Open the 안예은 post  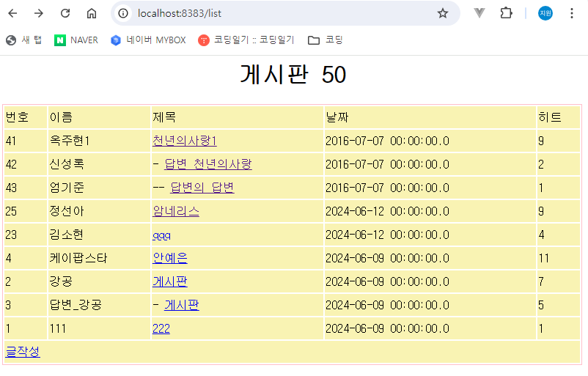pos(169,258)
